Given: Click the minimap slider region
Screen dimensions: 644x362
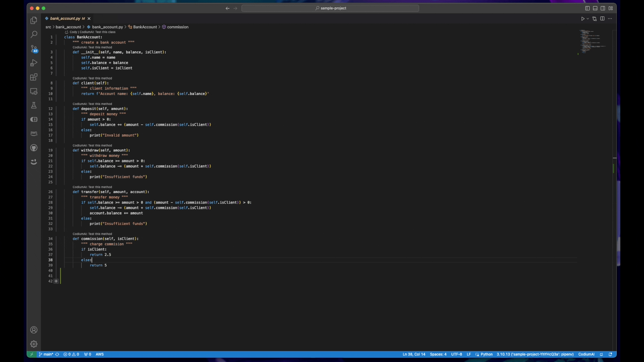Looking at the screenshot, I should (592, 42).
